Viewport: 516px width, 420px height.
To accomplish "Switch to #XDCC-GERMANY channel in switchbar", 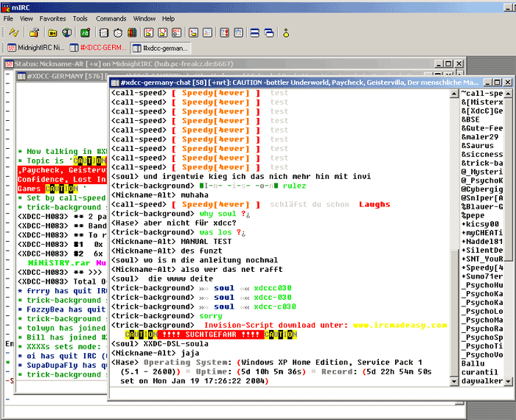I will tap(98, 48).
